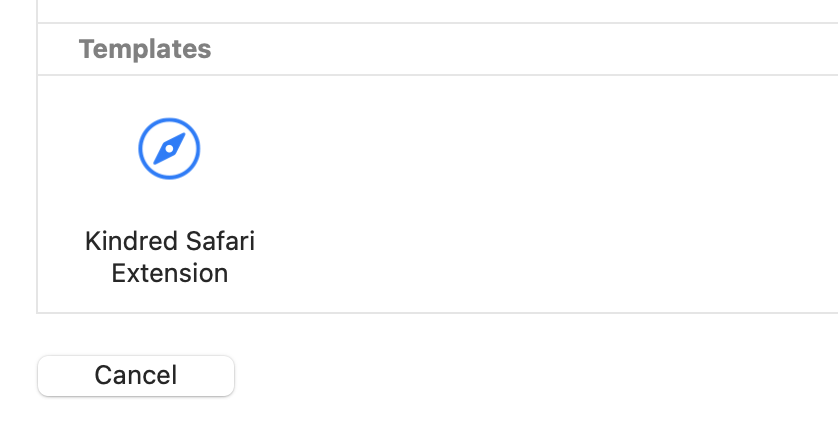Click the word Extension under the compass

[x=170, y=273]
